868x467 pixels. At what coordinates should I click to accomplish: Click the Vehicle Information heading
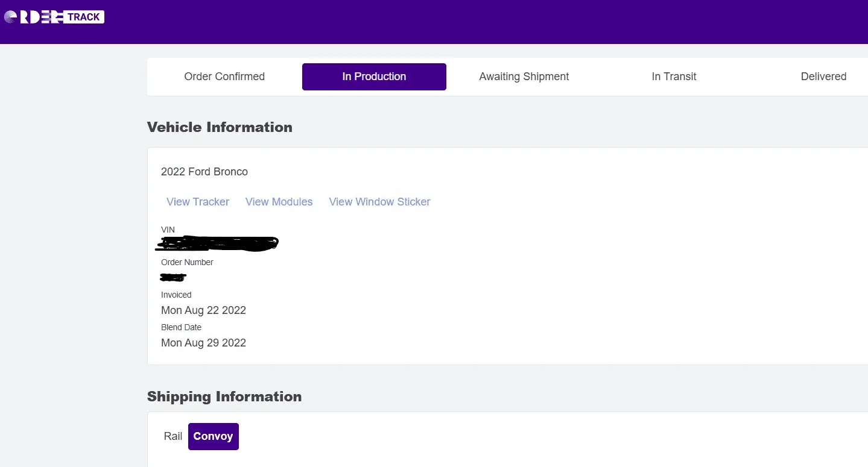point(220,127)
